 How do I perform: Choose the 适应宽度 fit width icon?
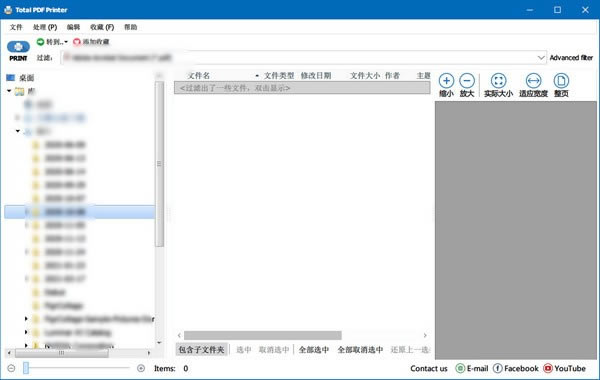(533, 81)
